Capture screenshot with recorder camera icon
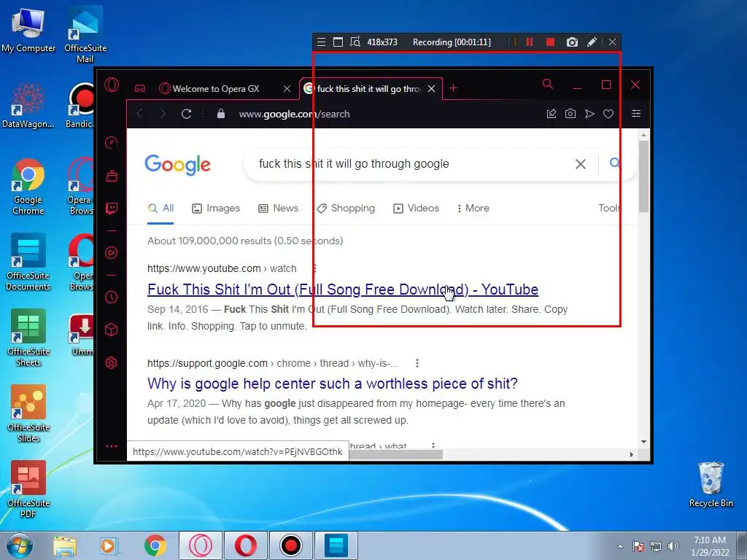Viewport: 747px width, 560px height. (572, 42)
